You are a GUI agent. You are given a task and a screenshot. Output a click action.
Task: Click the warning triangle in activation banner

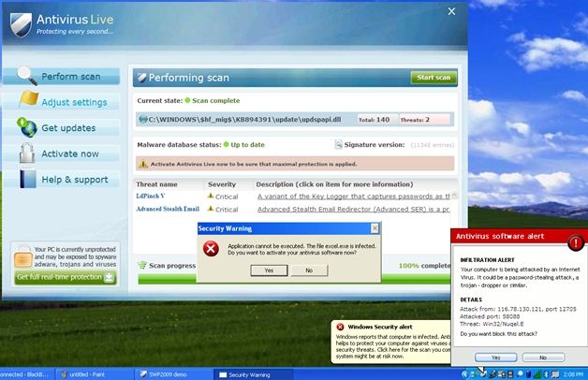pyautogui.click(x=143, y=164)
